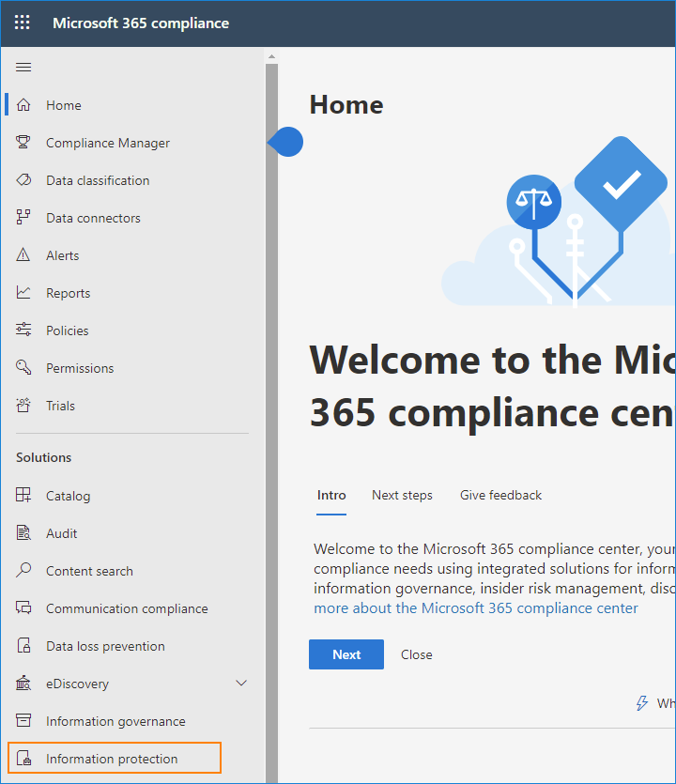Image resolution: width=676 pixels, height=784 pixels.
Task: Click the Close button beside Next
Action: coord(417,654)
